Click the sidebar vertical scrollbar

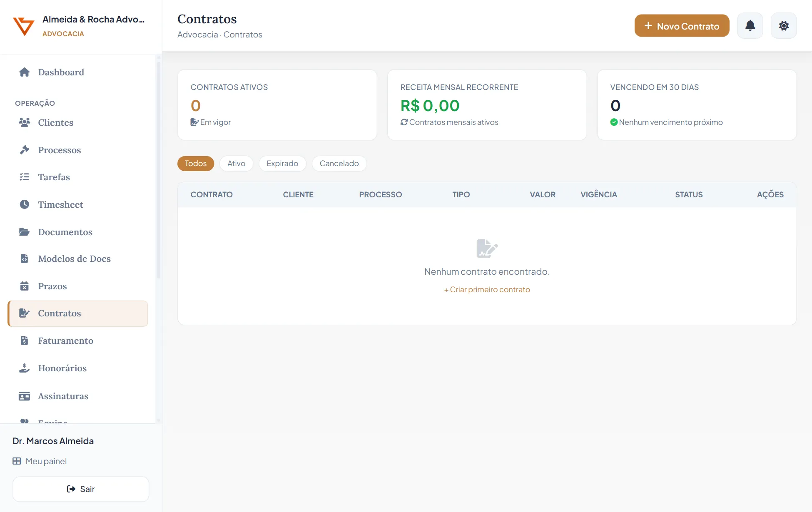158,171
